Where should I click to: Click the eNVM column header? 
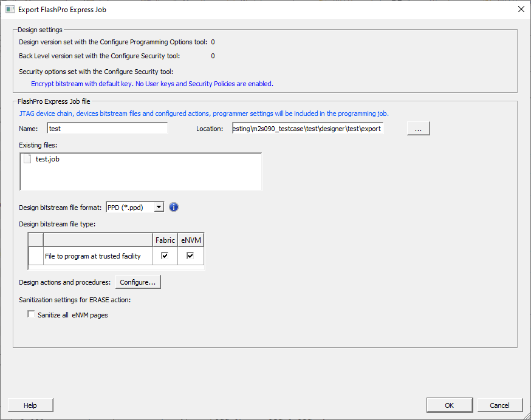click(x=191, y=240)
